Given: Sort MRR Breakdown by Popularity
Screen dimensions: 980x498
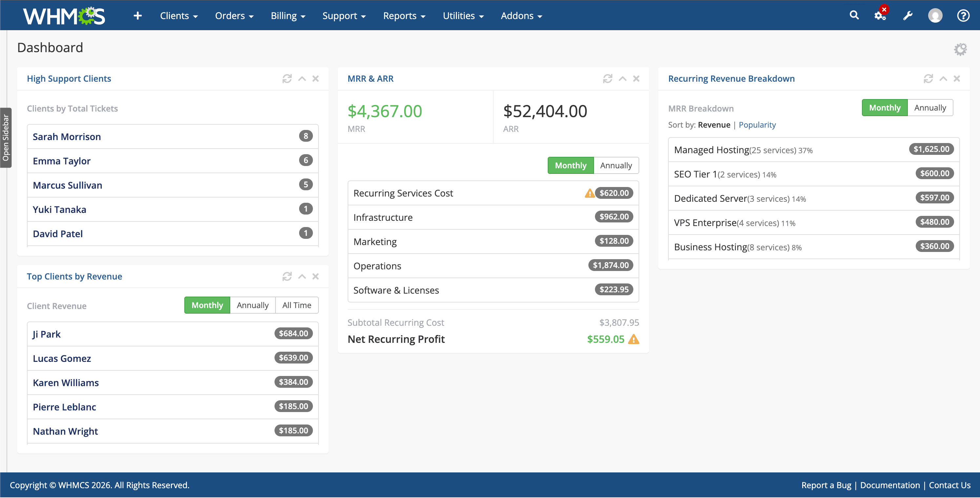Looking at the screenshot, I should click(757, 124).
